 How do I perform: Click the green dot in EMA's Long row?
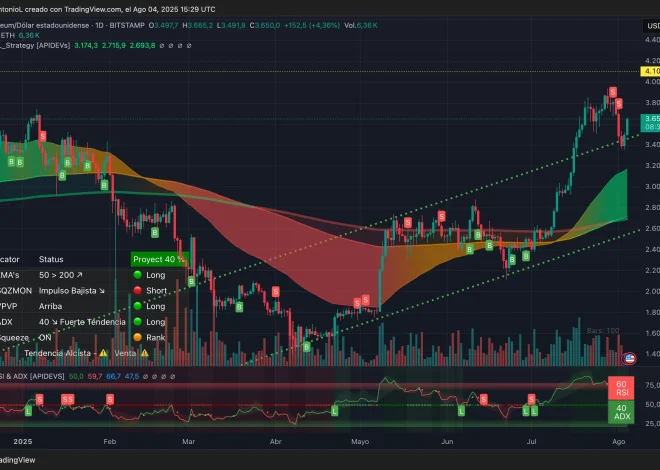(137, 275)
